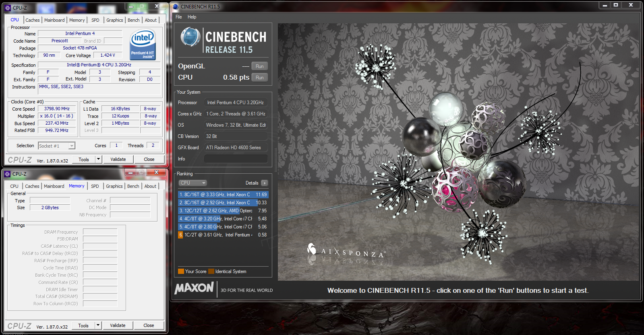This screenshot has height=335, width=644.
Task: Minimize the Cinebench window
Action: [x=604, y=5]
